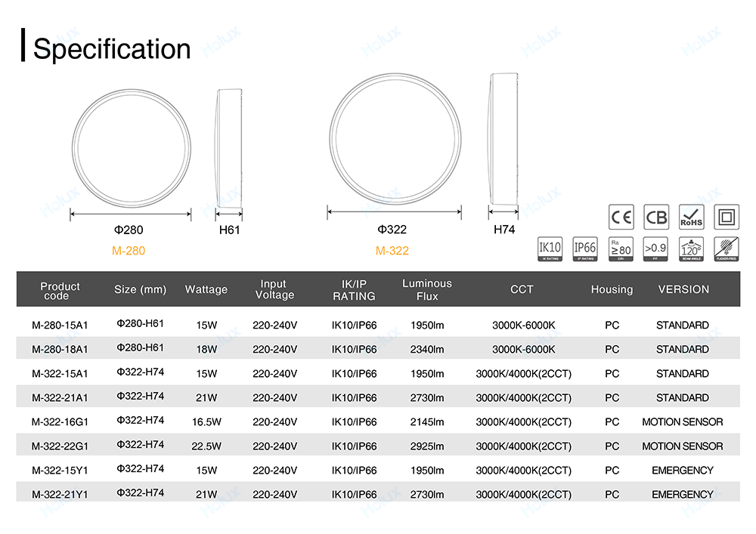This screenshot has height=534, width=756.
Task: Click STANDARD in the M-280-15A1 row
Action: pyautogui.click(x=682, y=326)
